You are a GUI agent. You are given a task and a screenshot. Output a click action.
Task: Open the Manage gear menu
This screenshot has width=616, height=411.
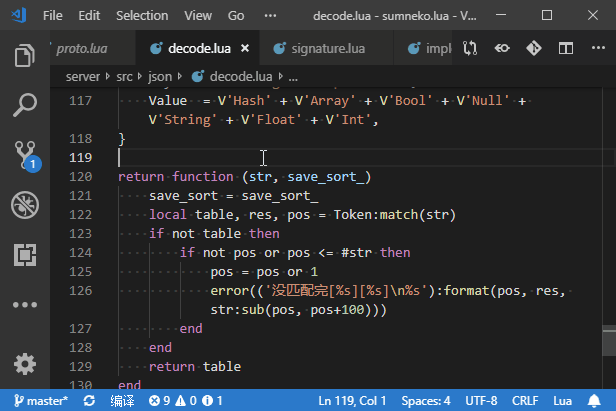tap(25, 364)
